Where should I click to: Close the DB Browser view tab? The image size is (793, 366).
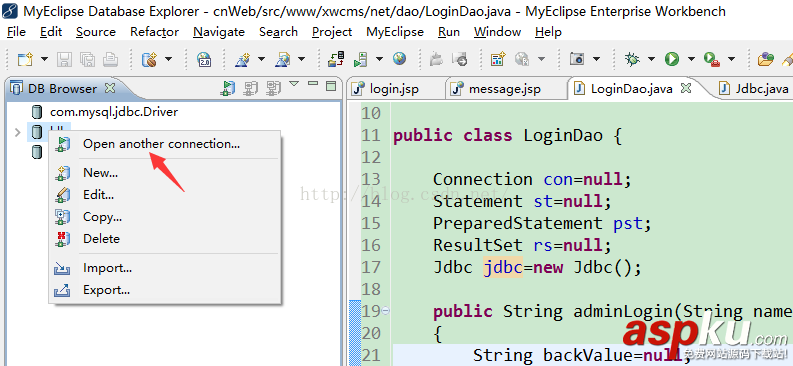(x=110, y=88)
